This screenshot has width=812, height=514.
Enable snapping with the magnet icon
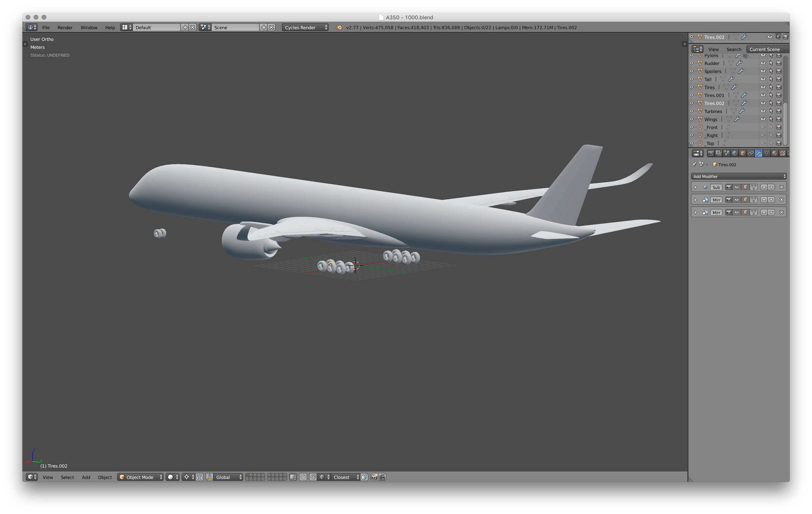[x=313, y=477]
